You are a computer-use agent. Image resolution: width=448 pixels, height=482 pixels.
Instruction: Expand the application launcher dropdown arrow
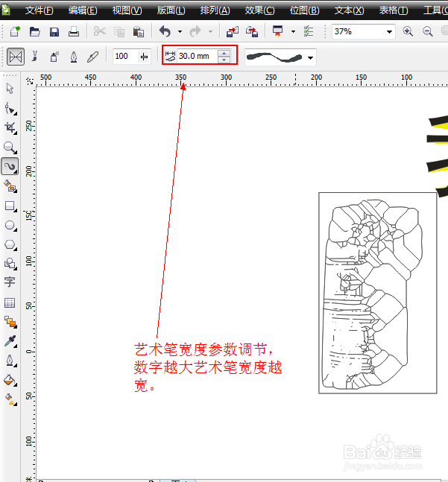293,32
